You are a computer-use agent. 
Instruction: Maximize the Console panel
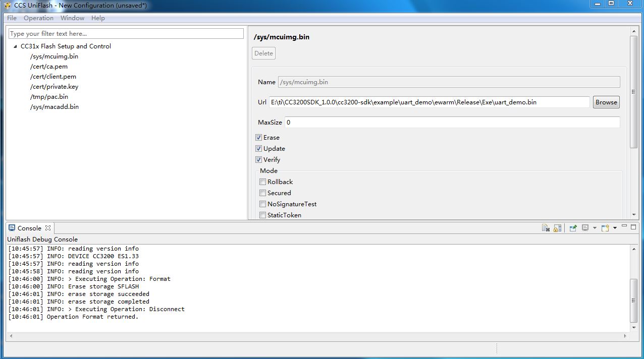coord(633,226)
